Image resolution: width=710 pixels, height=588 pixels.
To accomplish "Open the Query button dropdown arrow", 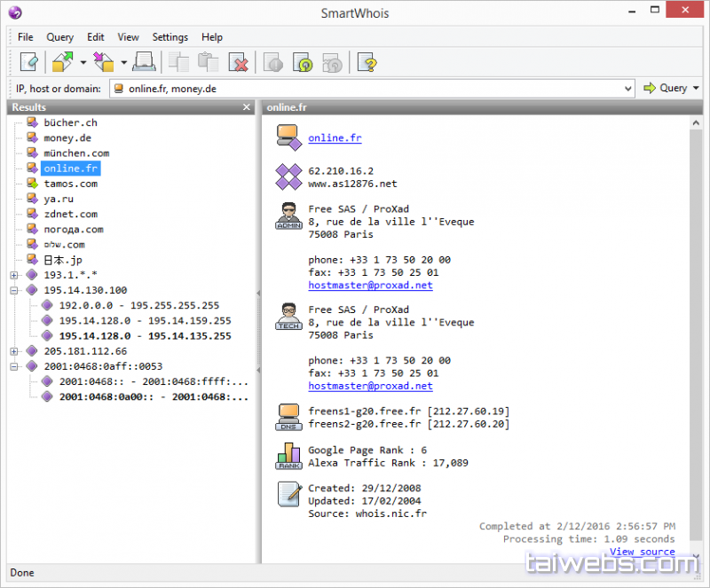I will coord(696,88).
